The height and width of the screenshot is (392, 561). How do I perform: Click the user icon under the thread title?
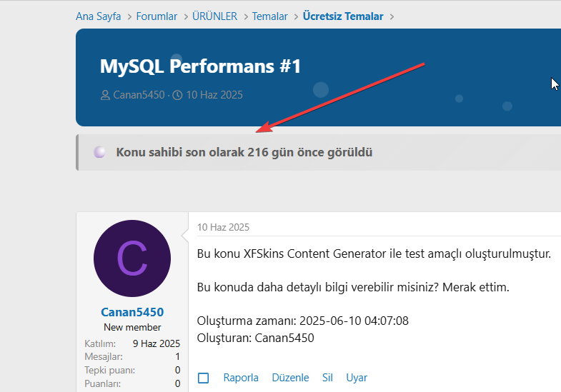point(105,95)
